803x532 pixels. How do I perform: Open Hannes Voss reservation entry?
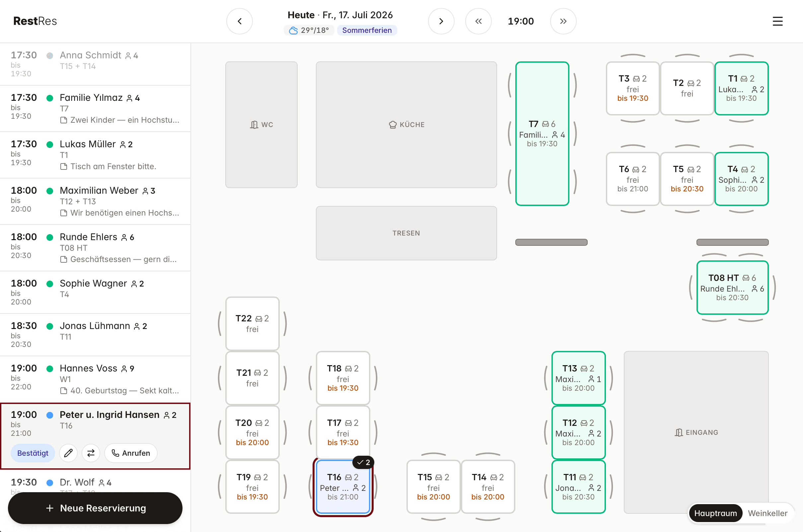(95, 379)
